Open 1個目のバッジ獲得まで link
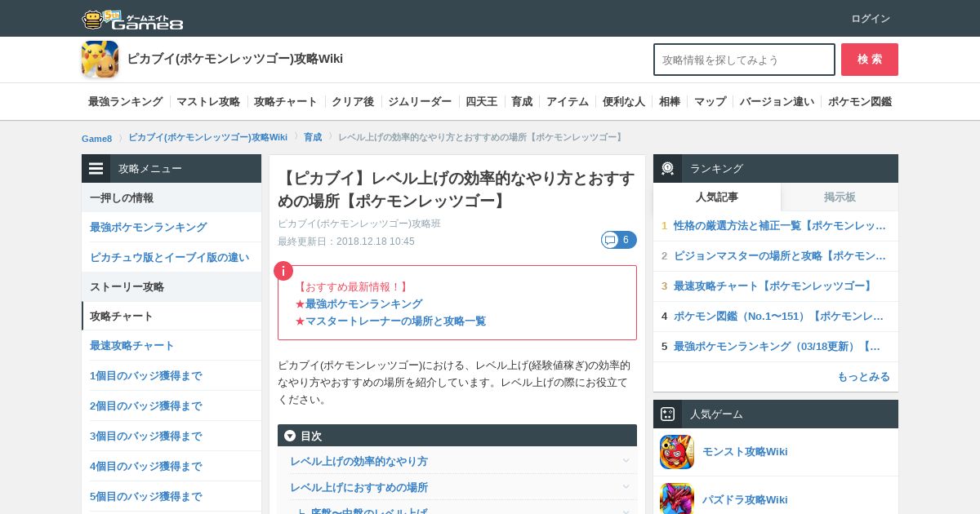 [x=145, y=376]
